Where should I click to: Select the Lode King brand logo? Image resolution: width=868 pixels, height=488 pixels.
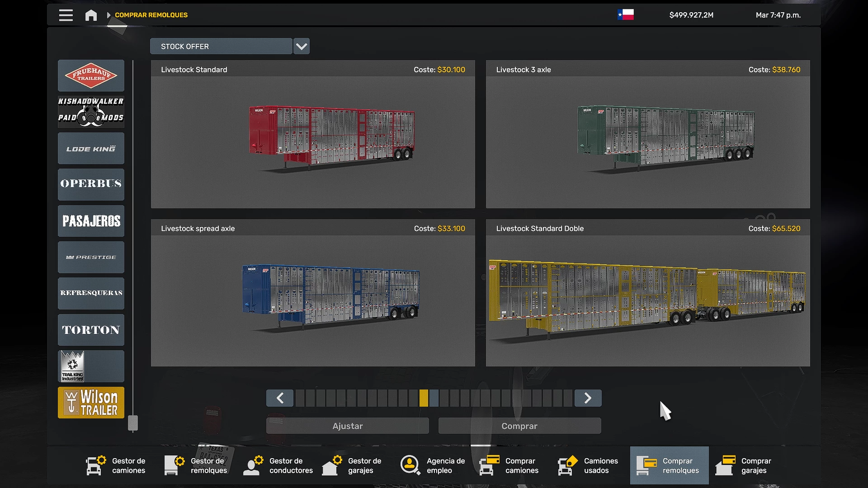point(91,149)
